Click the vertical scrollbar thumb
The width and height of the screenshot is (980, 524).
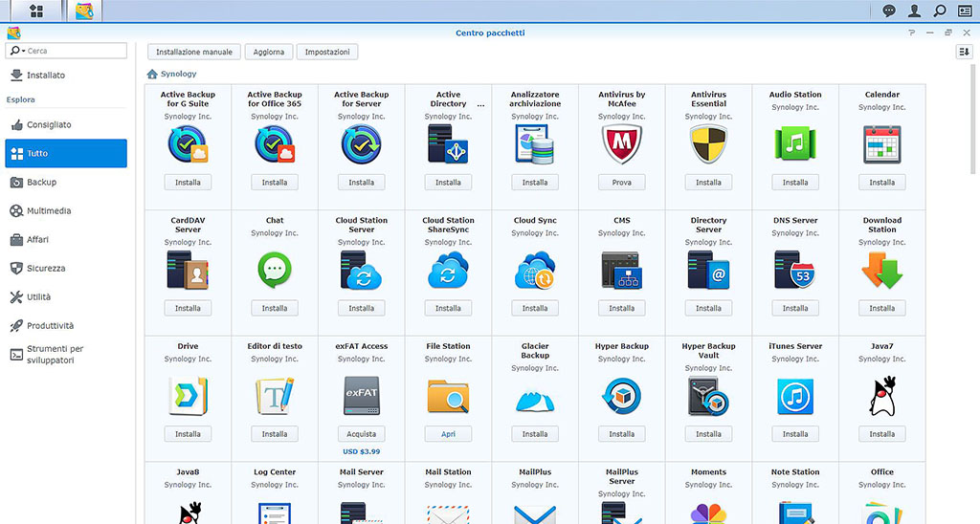coord(972,119)
